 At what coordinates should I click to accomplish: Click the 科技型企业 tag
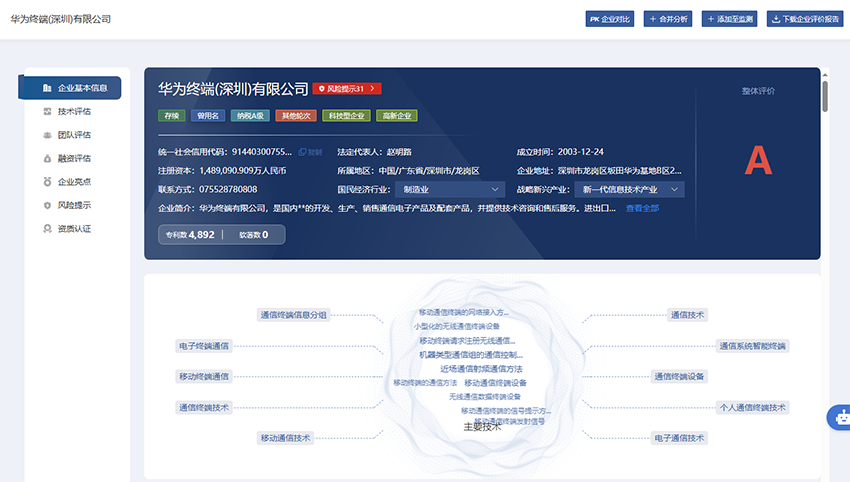click(x=346, y=115)
